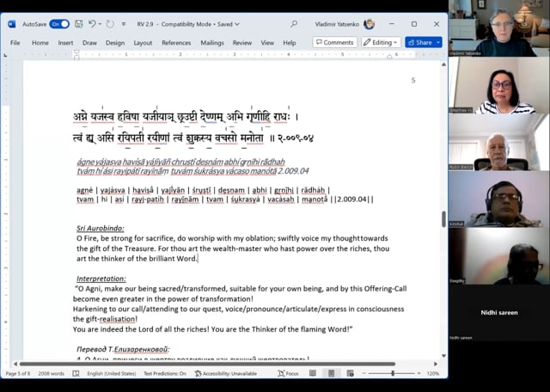Click the horizontal scrollbar left arrow
550x392 pixels.
15,364
